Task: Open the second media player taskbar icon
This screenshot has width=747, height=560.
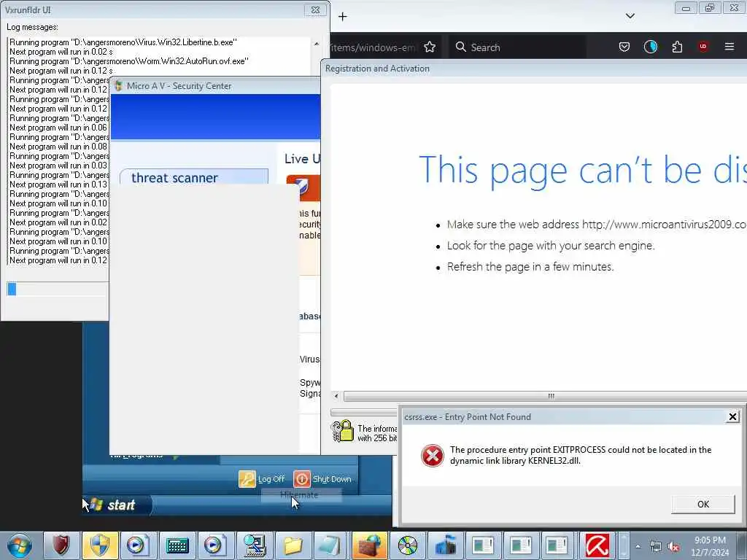Action: tap(215, 545)
